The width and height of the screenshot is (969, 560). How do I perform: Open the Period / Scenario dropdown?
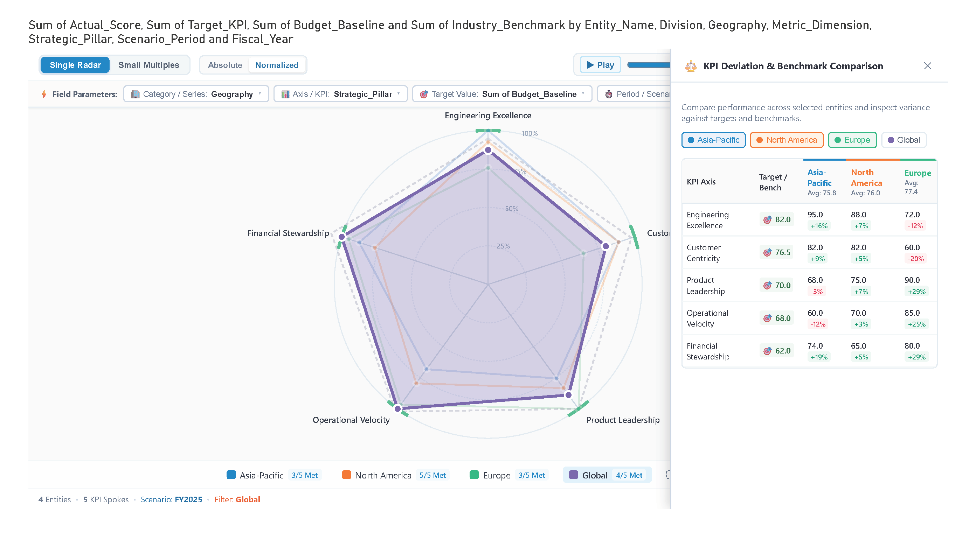635,94
